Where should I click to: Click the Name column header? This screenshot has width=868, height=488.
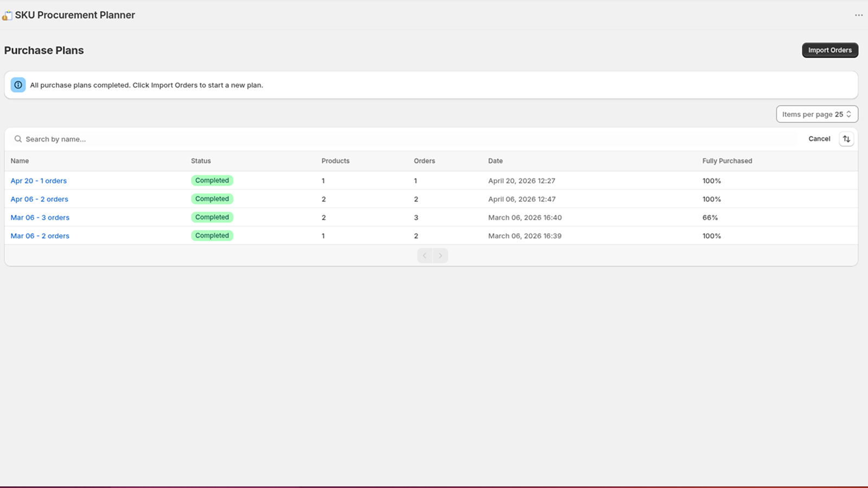[x=20, y=161]
